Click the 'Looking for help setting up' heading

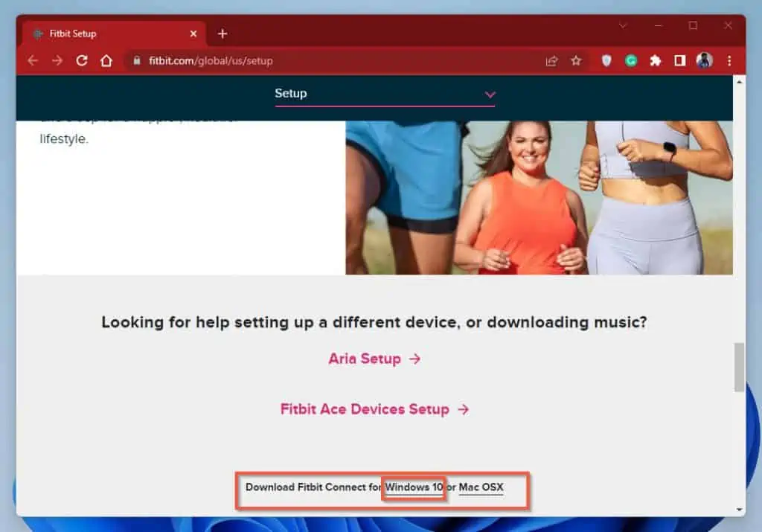coord(374,322)
